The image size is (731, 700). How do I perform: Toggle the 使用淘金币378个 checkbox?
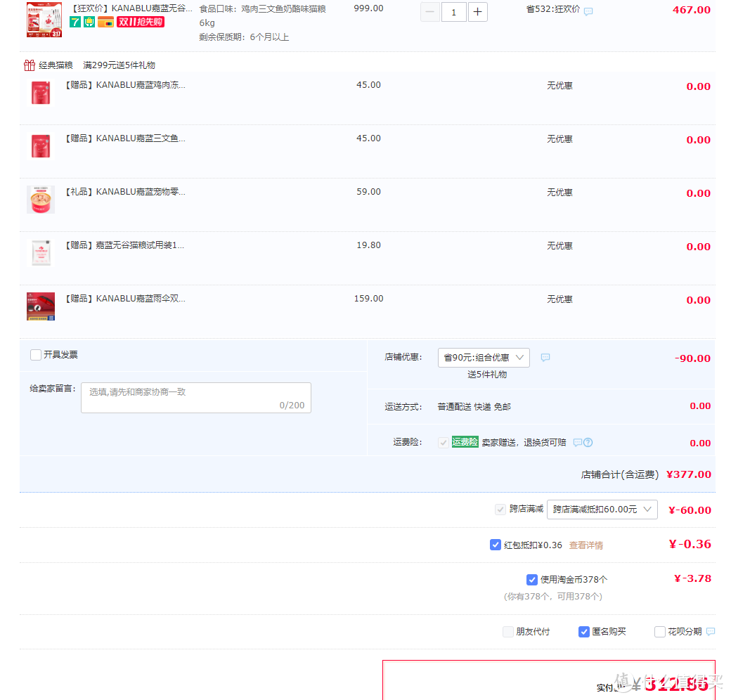click(532, 580)
